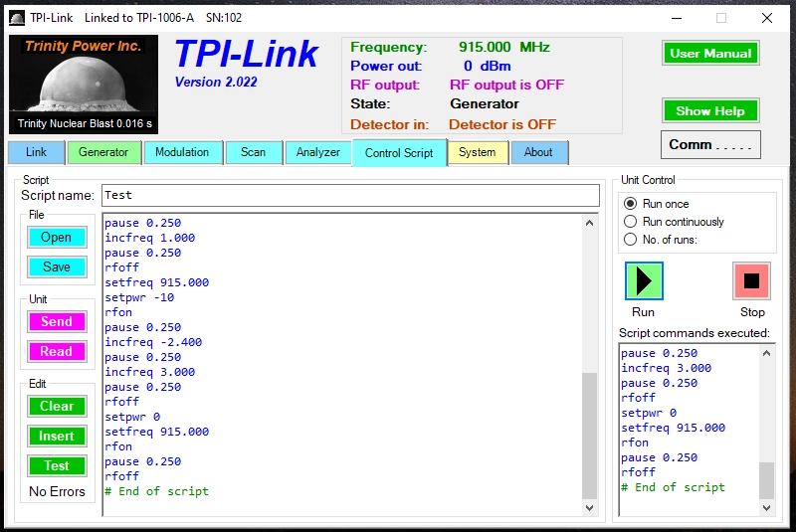Click the Comm button
This screenshot has height=532, width=796.
click(x=710, y=144)
